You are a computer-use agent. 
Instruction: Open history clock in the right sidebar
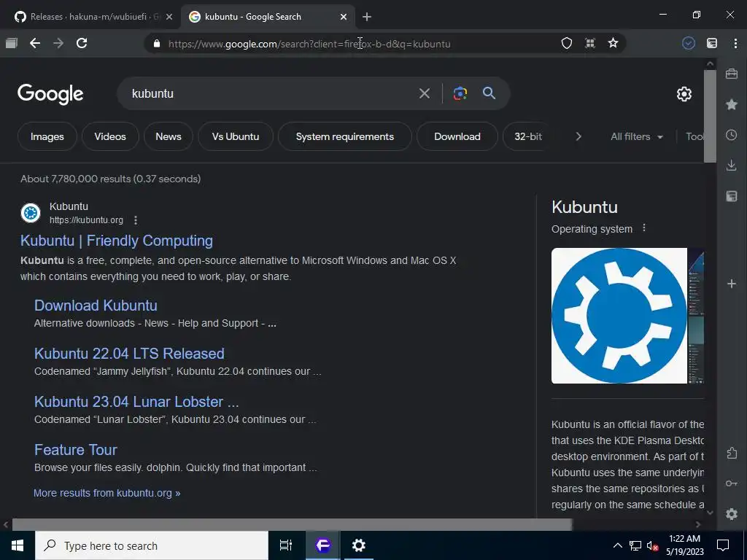click(x=732, y=135)
